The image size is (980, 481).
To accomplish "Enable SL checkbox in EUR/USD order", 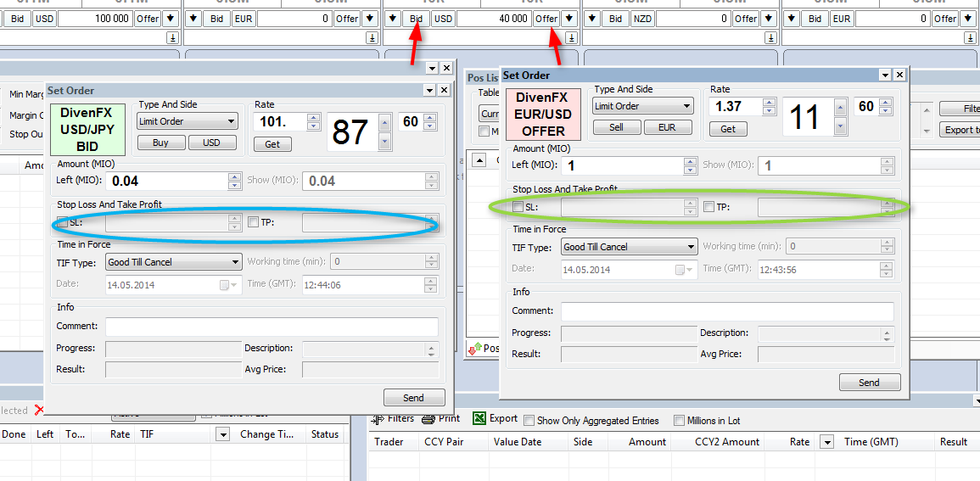I will (x=518, y=207).
